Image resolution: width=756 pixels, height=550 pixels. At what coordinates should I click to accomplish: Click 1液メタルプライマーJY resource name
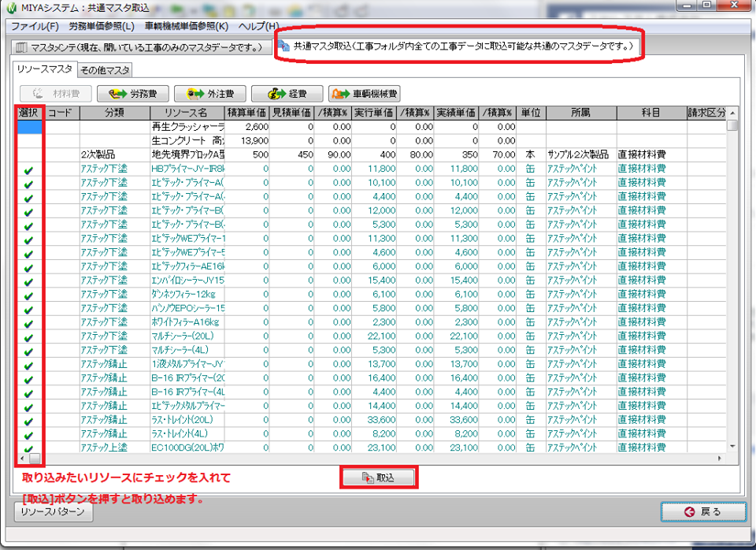pyautogui.click(x=187, y=364)
